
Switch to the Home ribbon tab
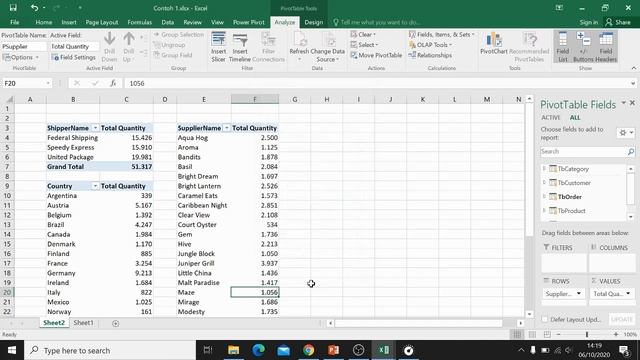43,22
